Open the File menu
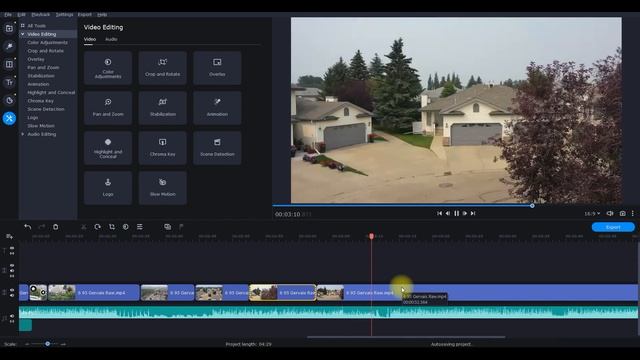This screenshot has height=360, width=640. [8, 15]
